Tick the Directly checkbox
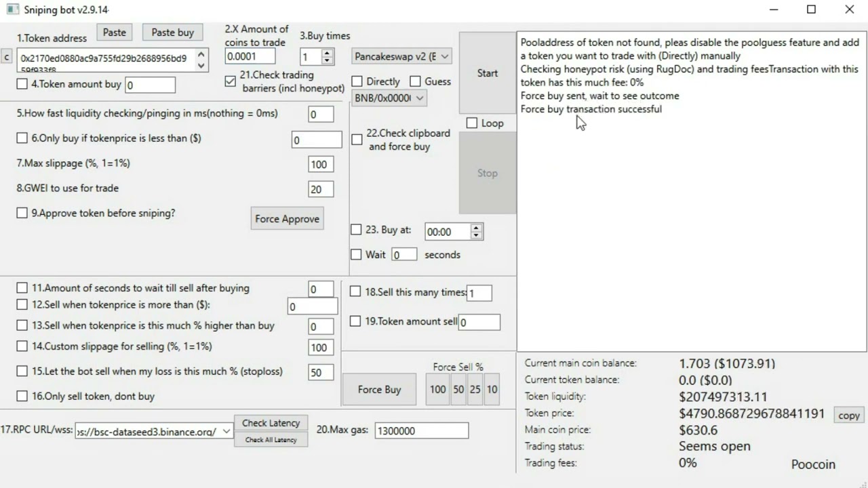 pos(357,81)
